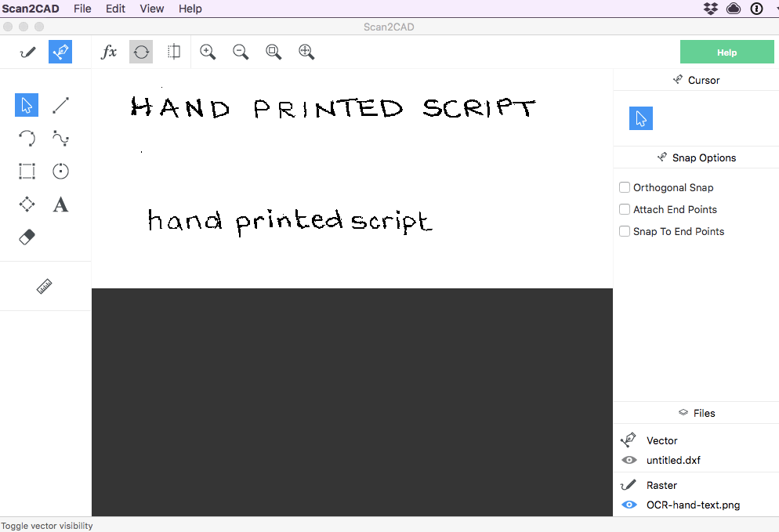
Task: Open the Edit menu
Action: (x=115, y=9)
